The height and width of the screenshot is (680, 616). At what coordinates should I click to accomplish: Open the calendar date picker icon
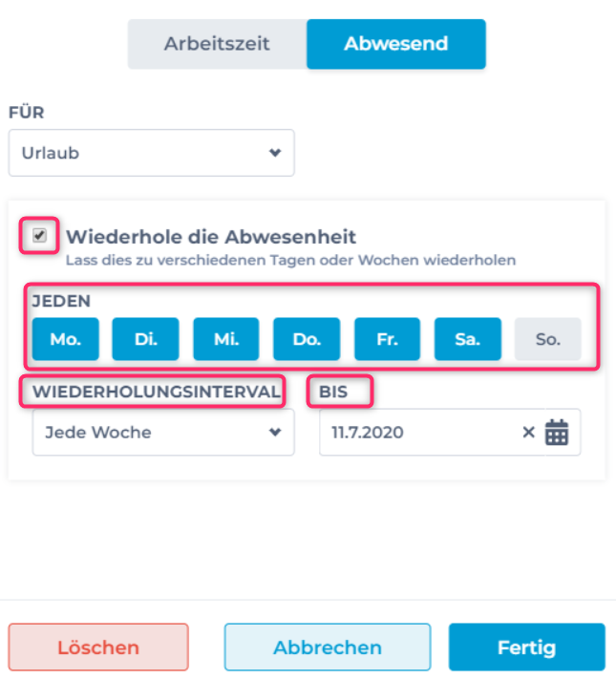pyautogui.click(x=557, y=433)
